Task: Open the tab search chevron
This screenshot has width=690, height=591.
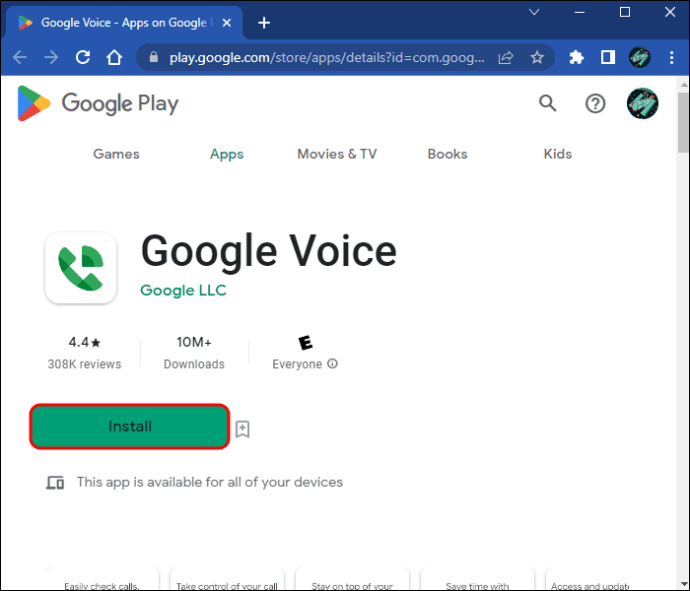Action: tap(534, 12)
